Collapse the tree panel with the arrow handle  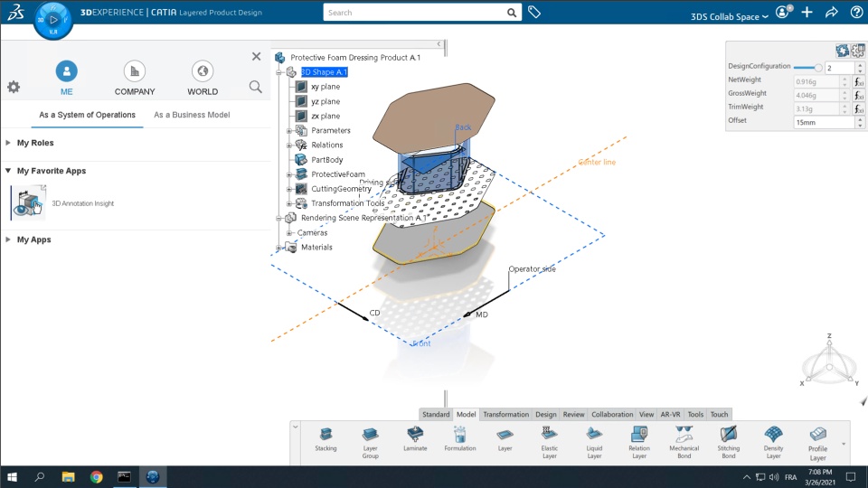click(x=439, y=43)
